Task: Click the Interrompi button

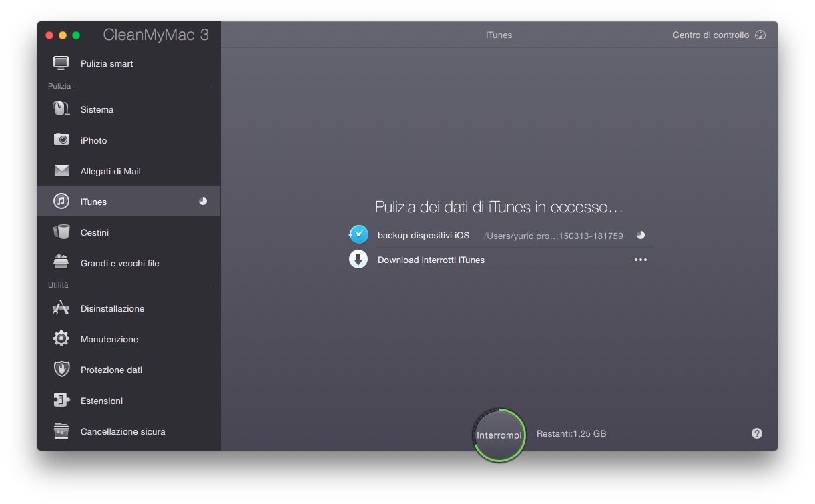Action: pyautogui.click(x=499, y=435)
